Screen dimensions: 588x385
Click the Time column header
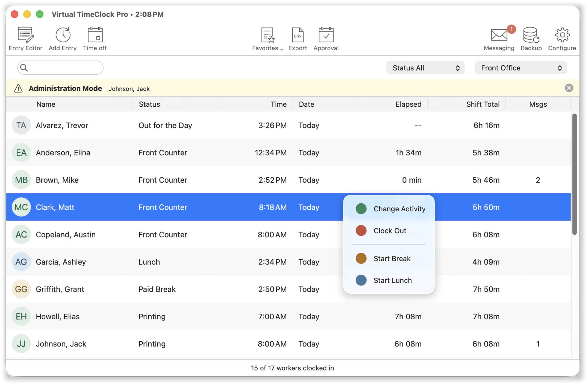278,104
